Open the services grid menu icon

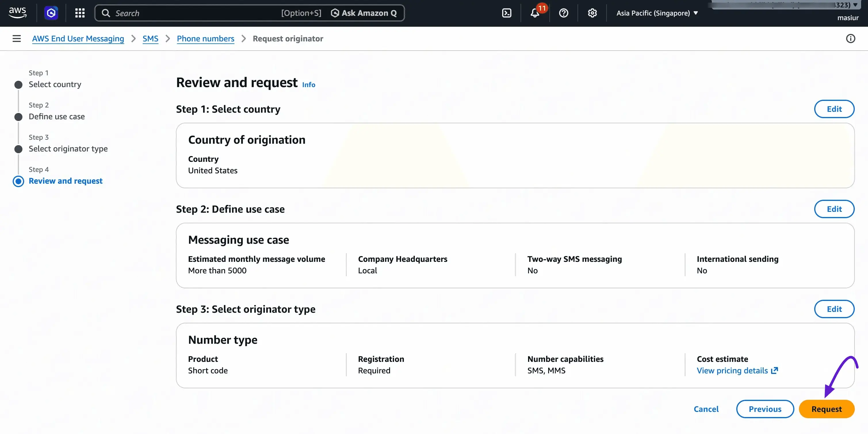80,13
